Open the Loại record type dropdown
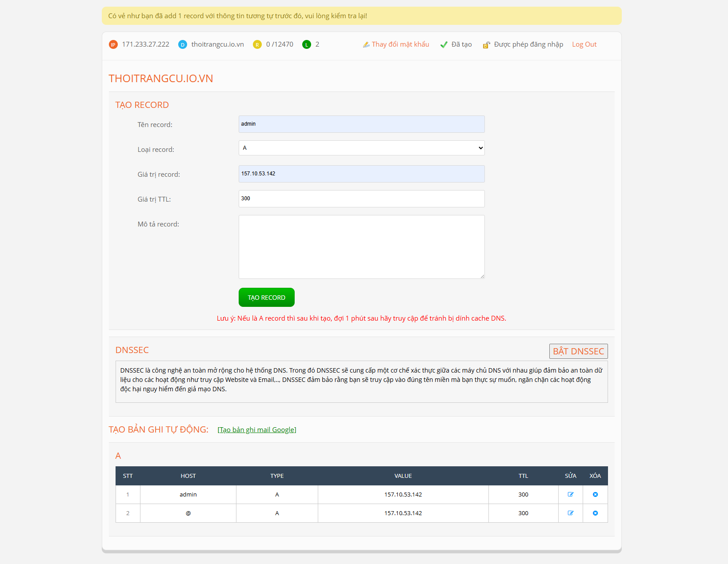Screen dimensions: 728x564 point(361,148)
